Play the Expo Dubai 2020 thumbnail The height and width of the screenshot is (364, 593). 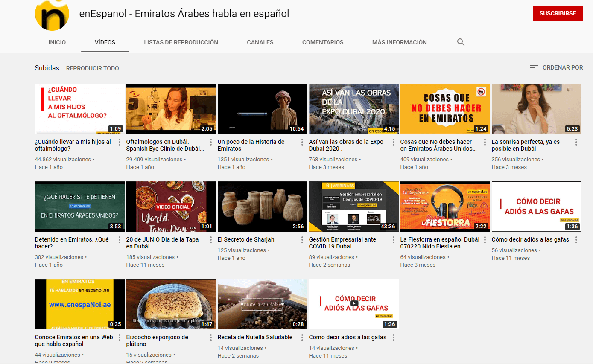(354, 109)
